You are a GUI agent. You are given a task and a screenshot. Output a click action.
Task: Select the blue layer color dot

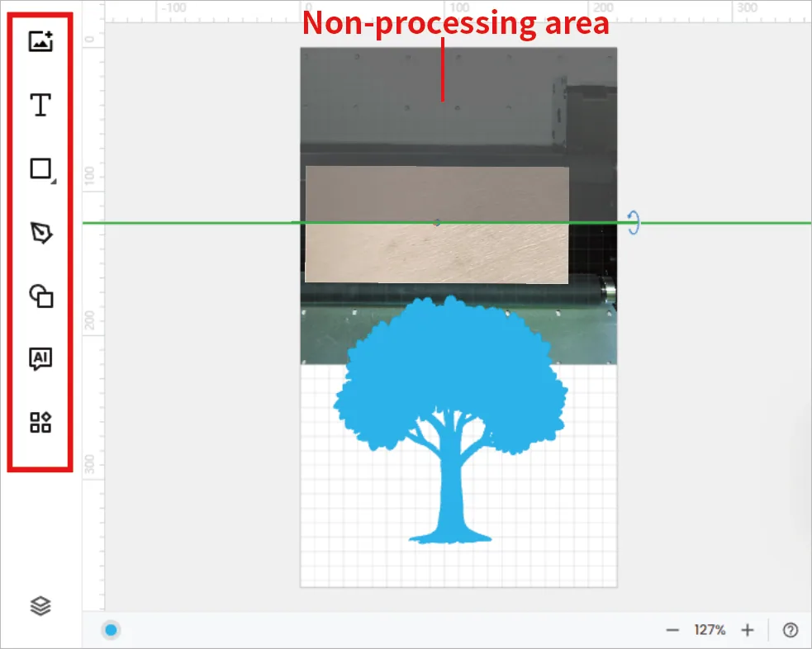(x=111, y=630)
